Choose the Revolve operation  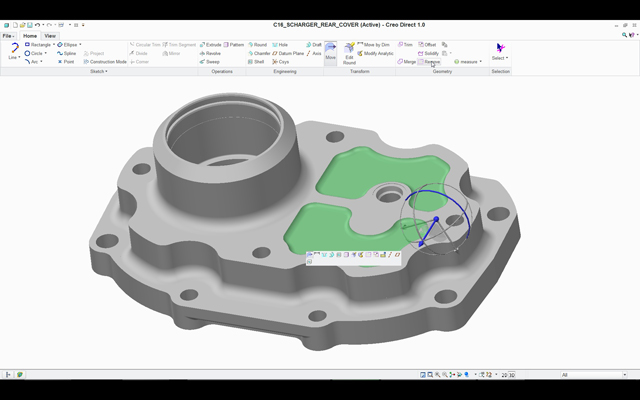coord(211,53)
